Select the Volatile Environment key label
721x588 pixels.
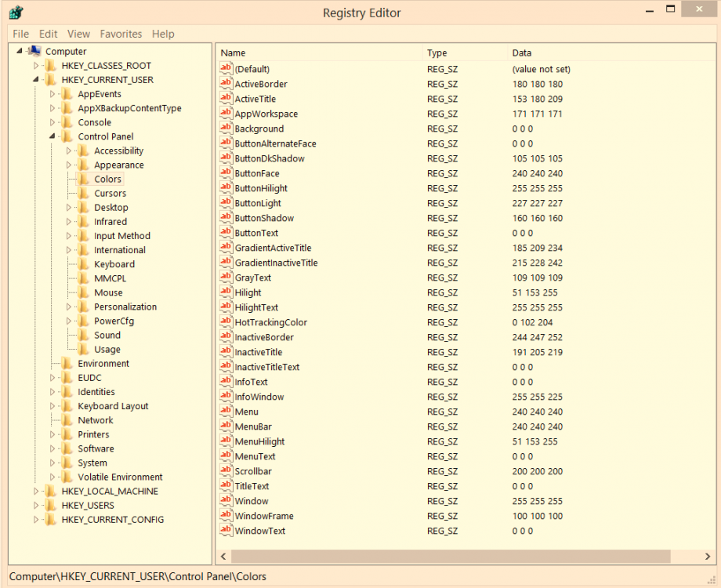click(120, 477)
